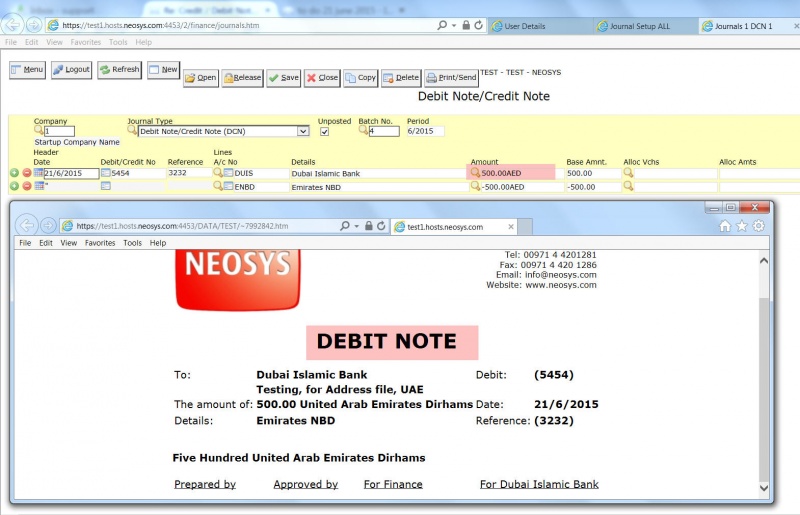Click the Details cell Emirates NBD
Image resolution: width=800 pixels, height=515 pixels.
[378, 187]
